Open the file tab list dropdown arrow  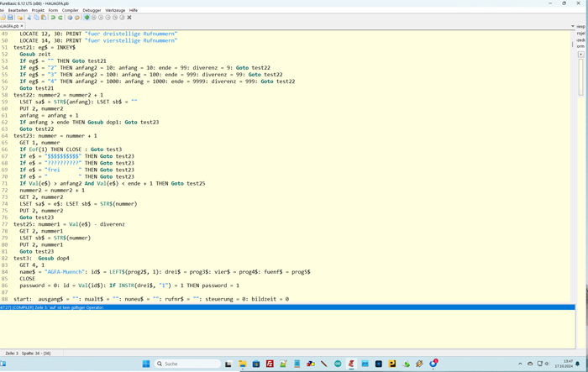pos(573,26)
